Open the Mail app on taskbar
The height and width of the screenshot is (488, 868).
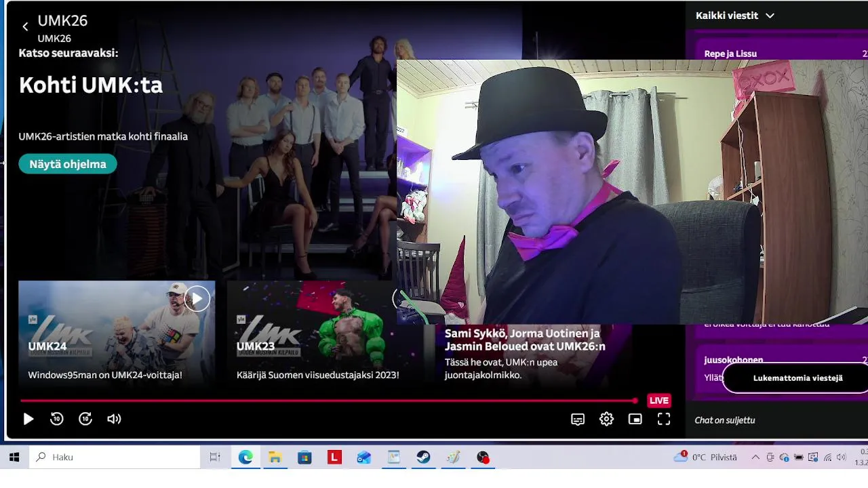[x=364, y=457]
